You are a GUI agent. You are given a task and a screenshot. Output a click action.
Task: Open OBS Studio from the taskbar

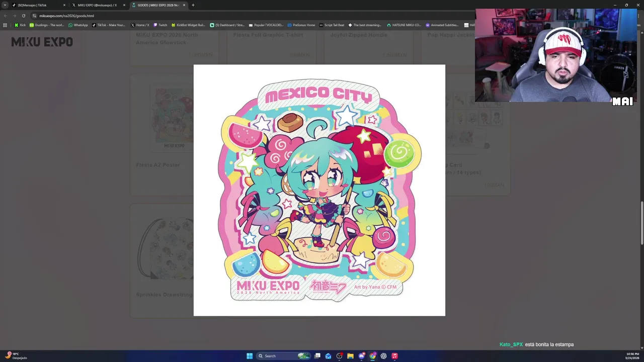point(340,356)
